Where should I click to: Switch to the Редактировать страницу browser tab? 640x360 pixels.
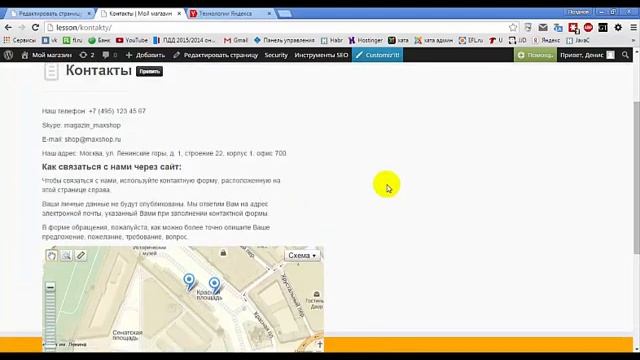point(50,13)
